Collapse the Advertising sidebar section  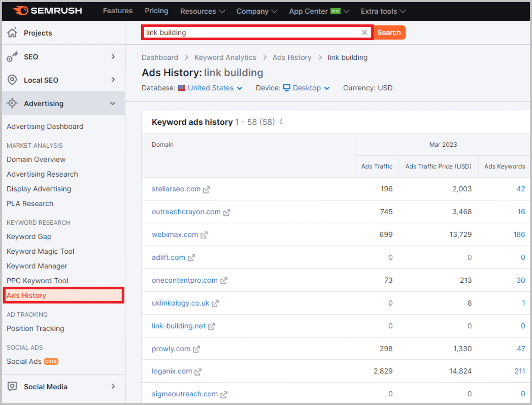point(113,103)
